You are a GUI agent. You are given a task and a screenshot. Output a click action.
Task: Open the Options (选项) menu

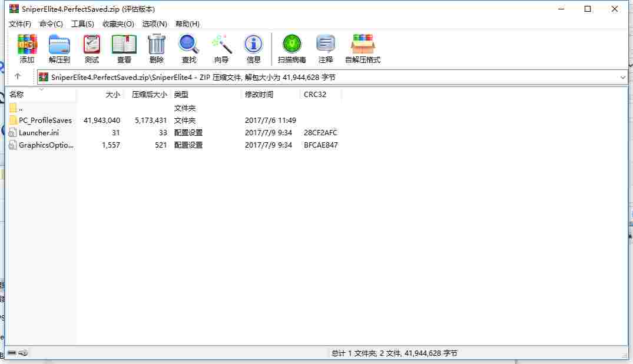155,24
